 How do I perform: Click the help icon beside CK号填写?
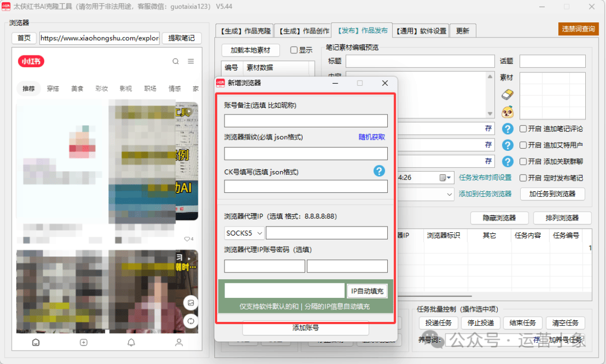click(x=379, y=171)
